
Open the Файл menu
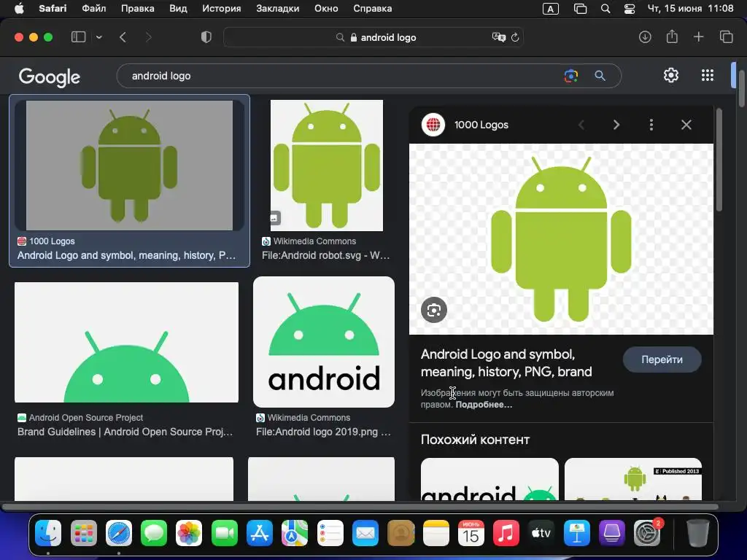point(94,9)
